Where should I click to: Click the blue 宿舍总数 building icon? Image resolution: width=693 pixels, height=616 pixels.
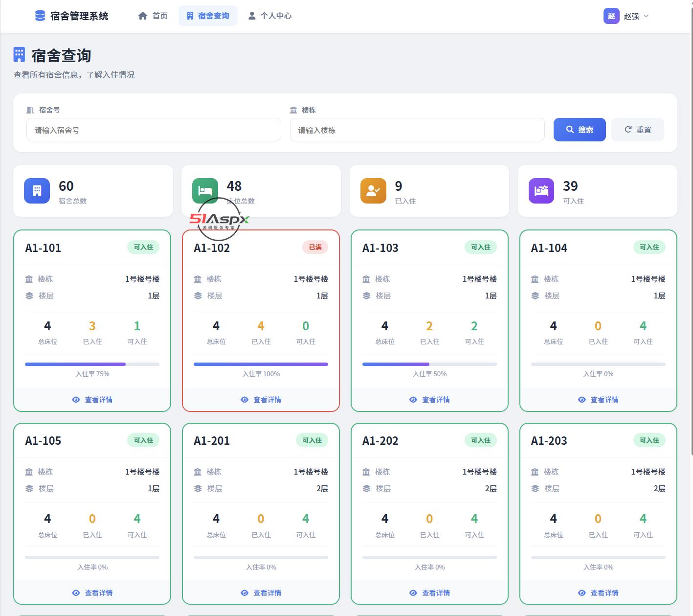point(37,190)
